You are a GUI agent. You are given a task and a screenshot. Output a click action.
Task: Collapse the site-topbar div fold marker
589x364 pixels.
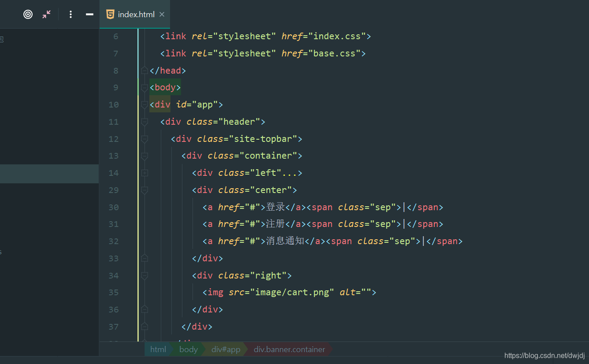click(144, 139)
